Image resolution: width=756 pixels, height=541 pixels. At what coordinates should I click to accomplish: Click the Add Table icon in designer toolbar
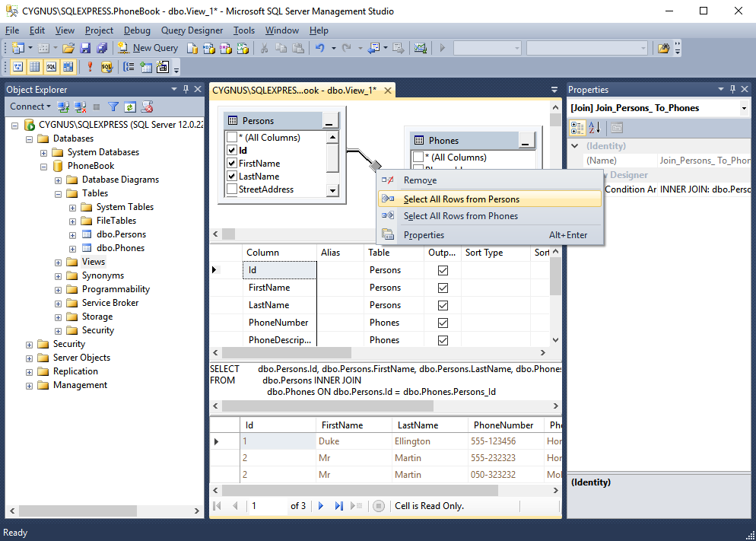[146, 66]
